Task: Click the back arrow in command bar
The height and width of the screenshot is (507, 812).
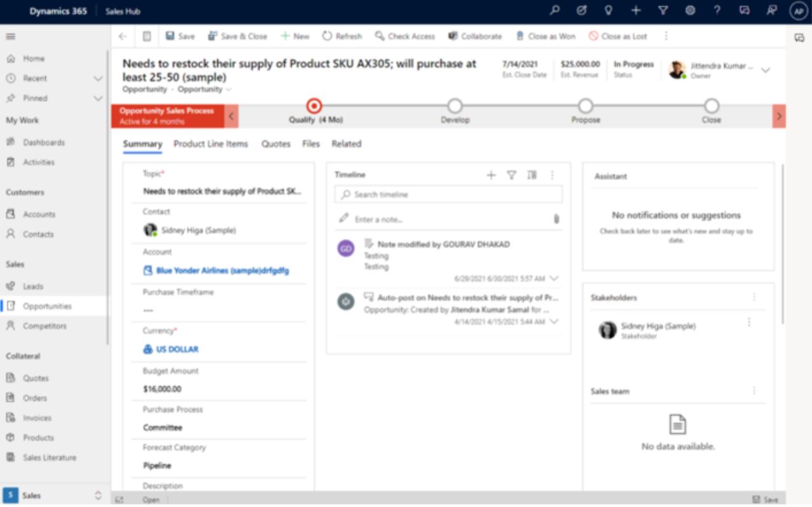Action: coord(123,36)
